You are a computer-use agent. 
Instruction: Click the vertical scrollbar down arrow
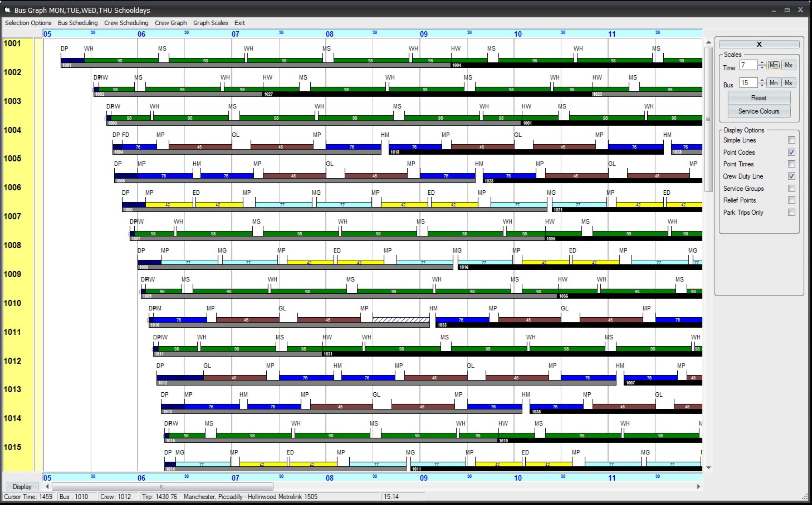coord(708,468)
